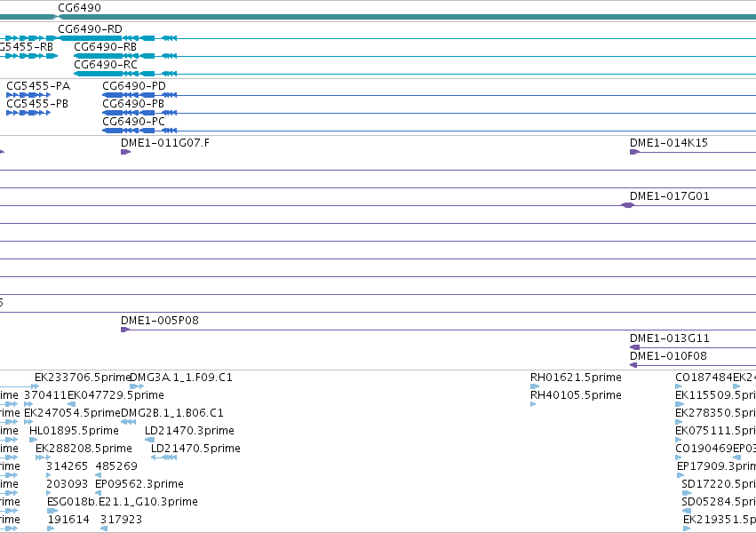Screen dimensions: 756x533
Task: Click the EK233706.5prime EST label
Action: tap(83, 378)
